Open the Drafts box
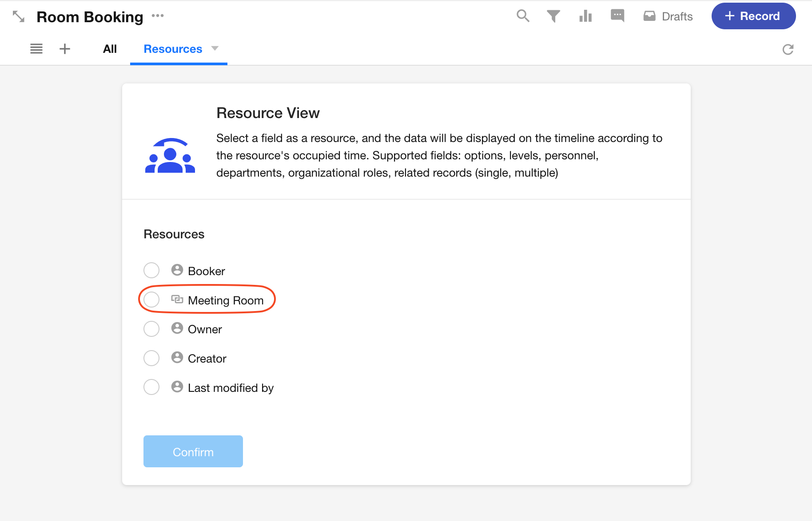812x521 pixels. click(x=668, y=16)
